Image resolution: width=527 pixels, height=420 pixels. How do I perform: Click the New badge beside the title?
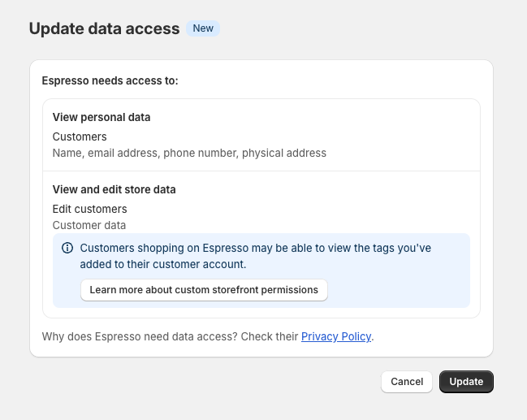pos(203,28)
